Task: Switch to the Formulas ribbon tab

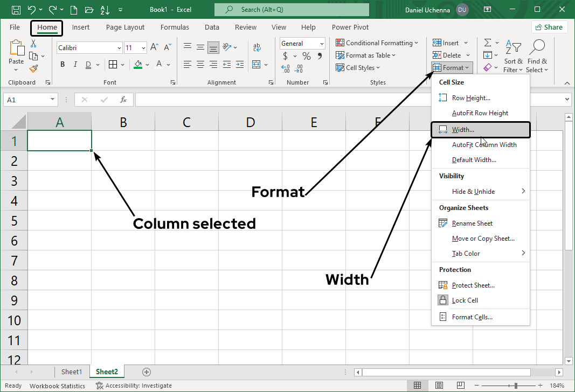Action: 175,27
